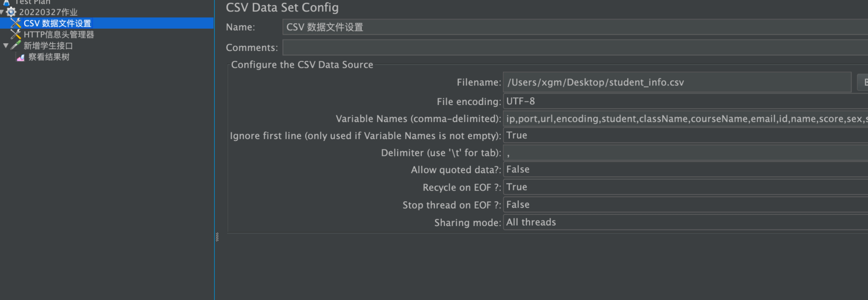The image size is (868, 300).
Task: Collapse the 新增学生接口 tree node
Action: [x=5, y=45]
